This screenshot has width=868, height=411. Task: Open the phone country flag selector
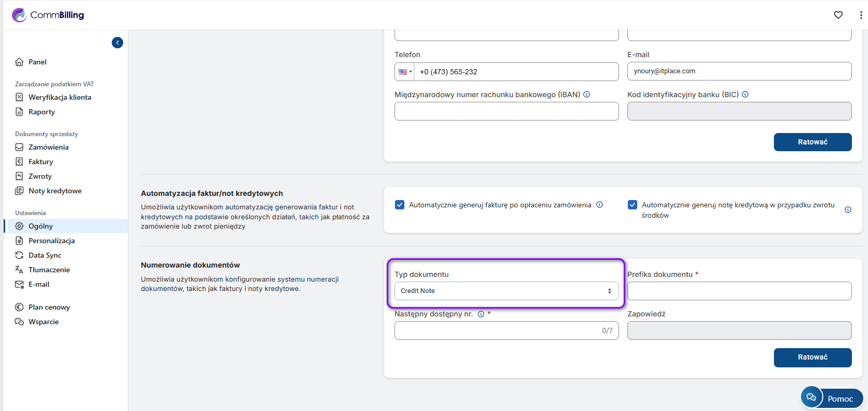click(404, 72)
